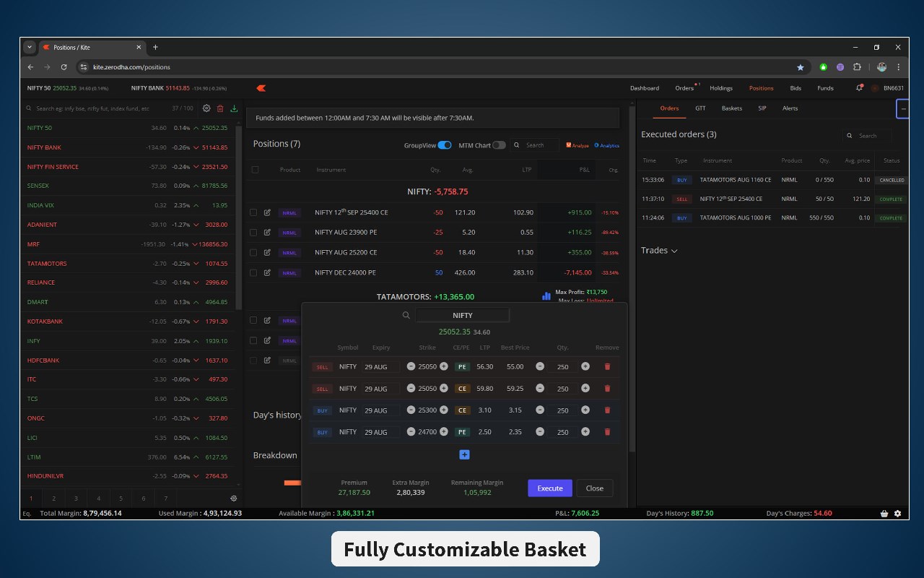
Task: Remove the BUY 24700 PE basket row
Action: click(607, 432)
